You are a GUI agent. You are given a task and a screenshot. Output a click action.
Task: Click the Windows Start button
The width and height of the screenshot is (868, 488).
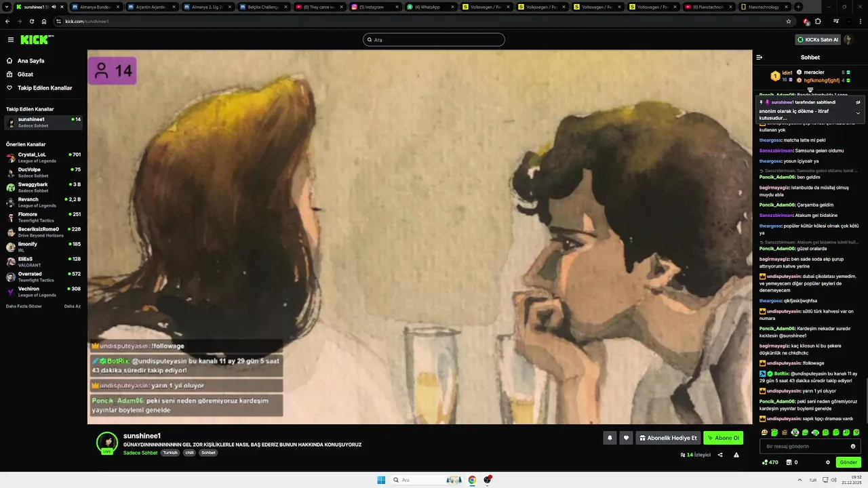click(x=381, y=480)
